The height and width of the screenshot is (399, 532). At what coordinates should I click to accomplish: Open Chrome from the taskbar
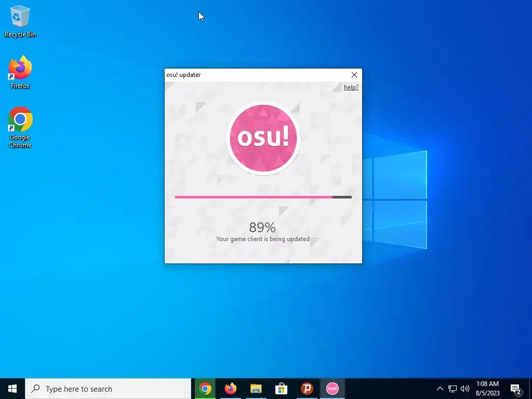[x=205, y=389]
